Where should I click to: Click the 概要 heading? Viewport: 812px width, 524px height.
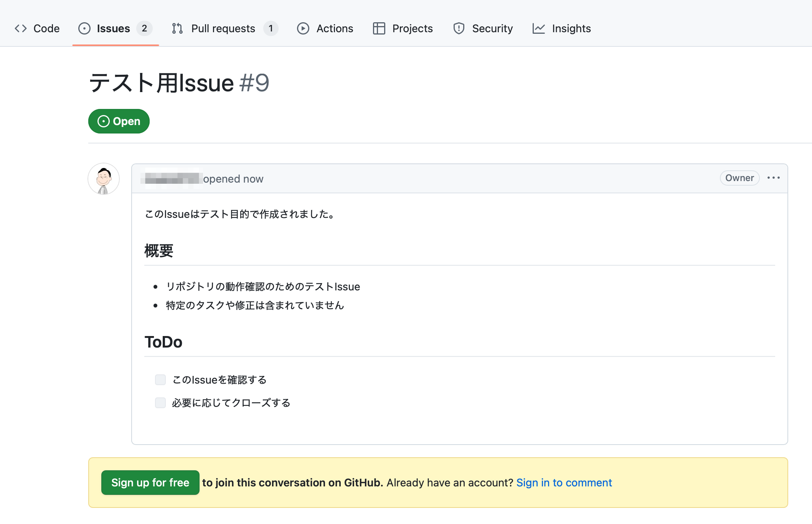tap(159, 251)
